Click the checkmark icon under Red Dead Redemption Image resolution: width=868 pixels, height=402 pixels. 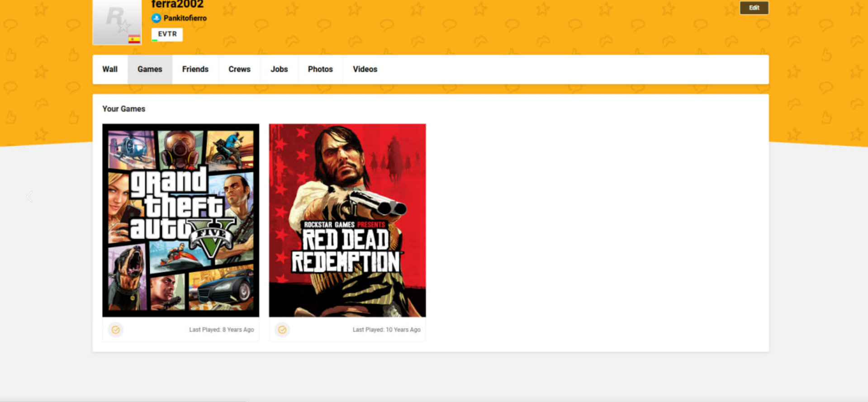click(x=282, y=330)
